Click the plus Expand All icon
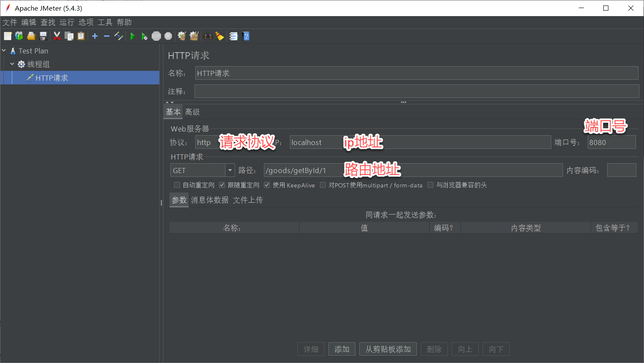644x363 pixels. tap(95, 36)
